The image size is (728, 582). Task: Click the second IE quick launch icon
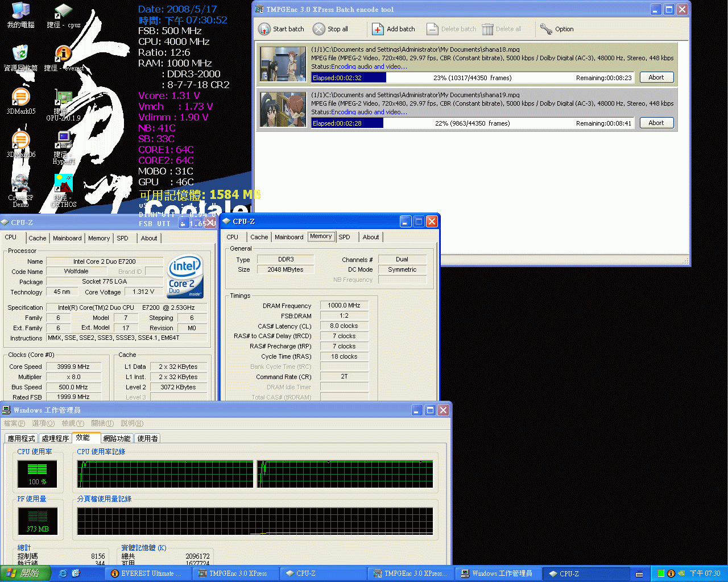point(76,573)
